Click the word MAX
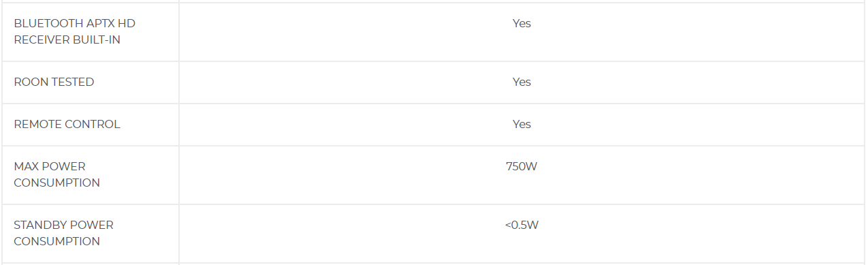Screen dimensions: 868x265 26,166
